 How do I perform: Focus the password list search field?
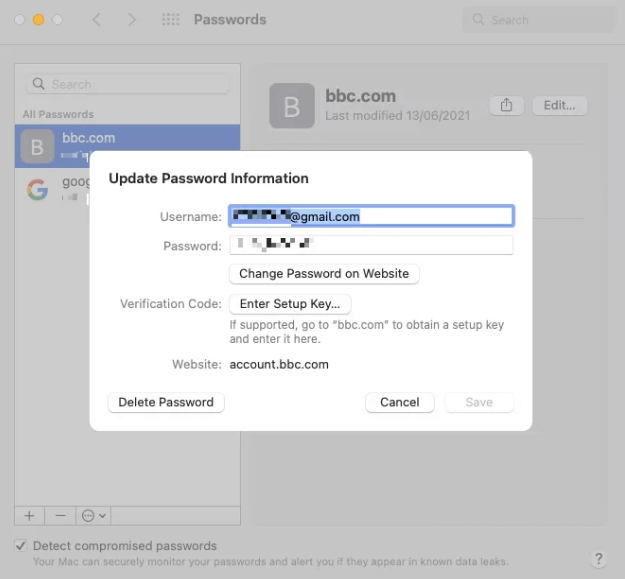point(128,84)
